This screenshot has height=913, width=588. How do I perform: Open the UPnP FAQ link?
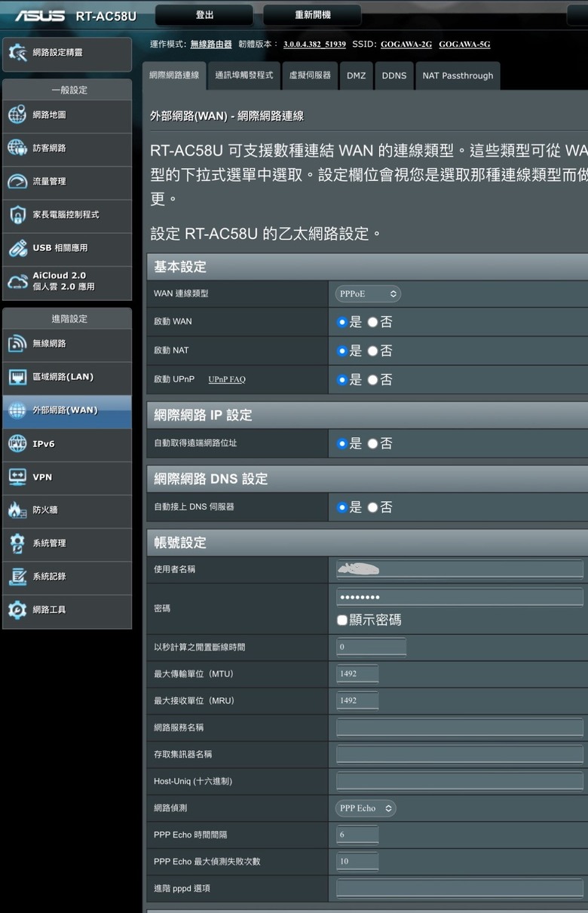pos(227,379)
